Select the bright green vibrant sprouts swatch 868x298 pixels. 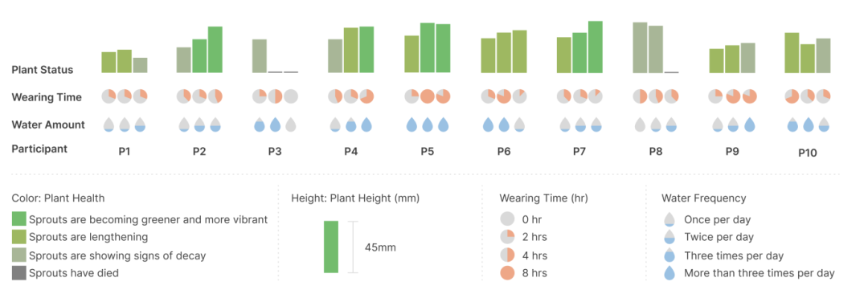click(x=18, y=219)
